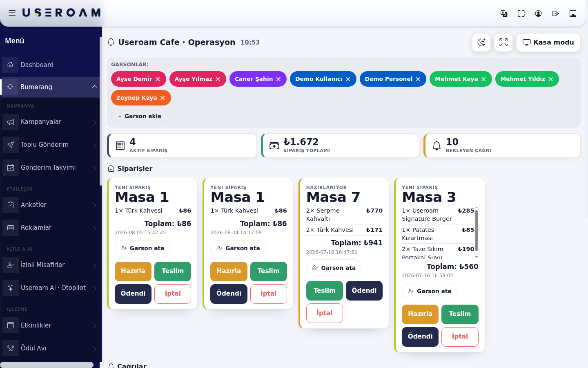Open the hamburger menu icon
Screen dimensions: 588x368
coord(12,13)
